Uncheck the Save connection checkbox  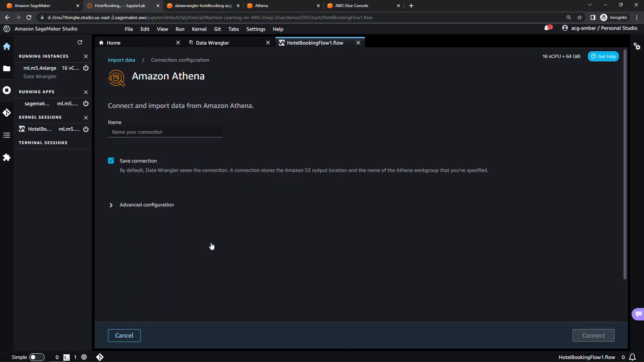[x=111, y=161]
